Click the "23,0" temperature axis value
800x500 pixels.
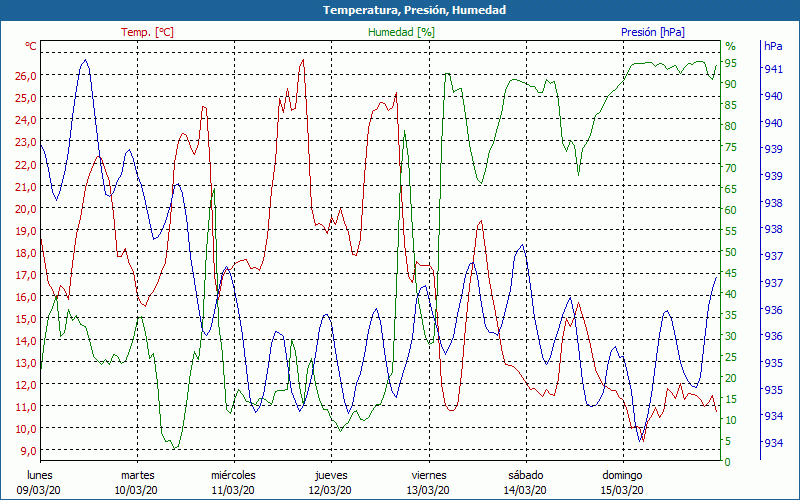pos(27,142)
